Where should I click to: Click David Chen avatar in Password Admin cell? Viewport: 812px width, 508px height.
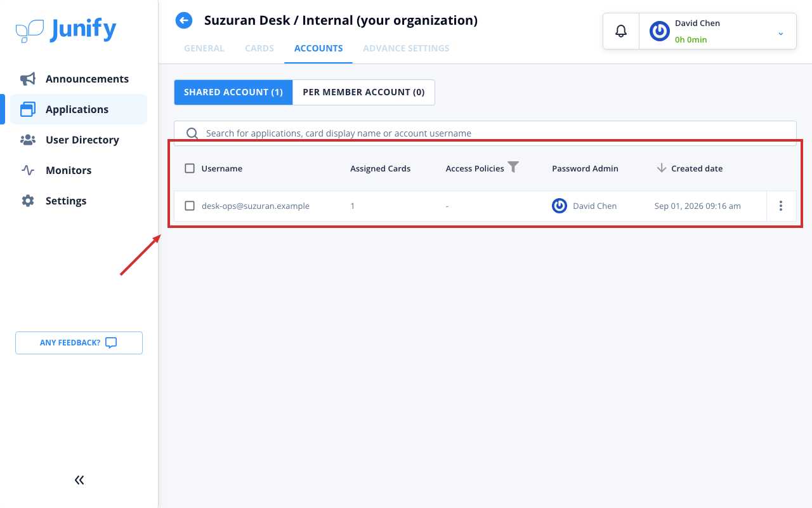point(560,206)
